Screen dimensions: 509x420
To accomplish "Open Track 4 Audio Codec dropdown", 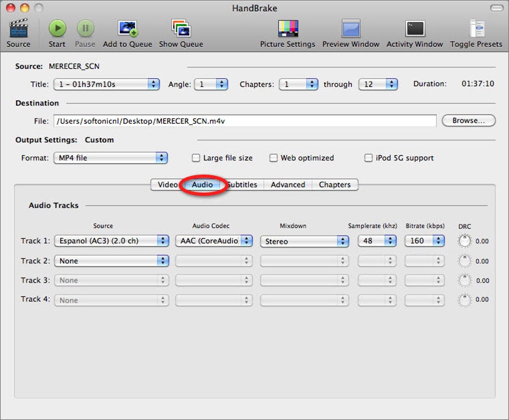I will click(x=214, y=300).
